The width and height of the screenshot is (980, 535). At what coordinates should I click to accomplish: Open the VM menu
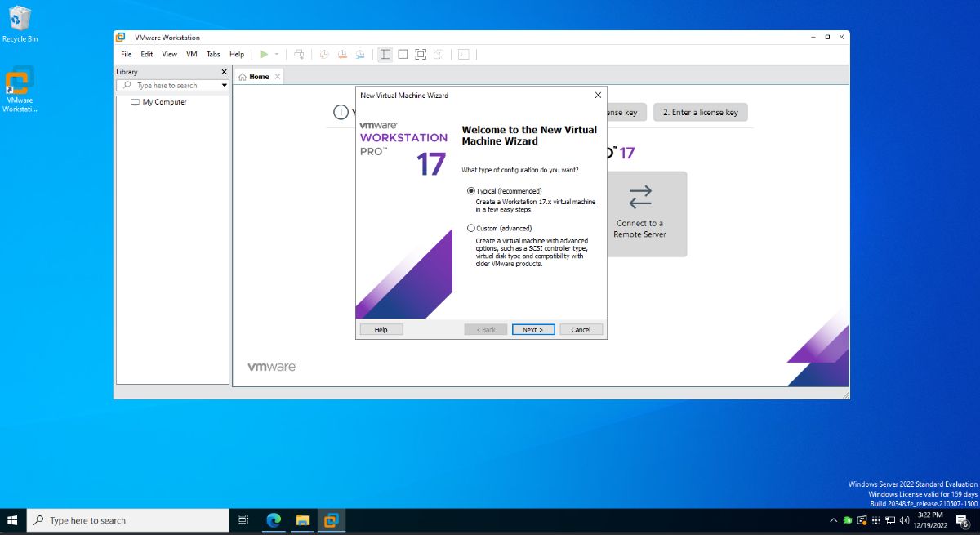coord(192,54)
